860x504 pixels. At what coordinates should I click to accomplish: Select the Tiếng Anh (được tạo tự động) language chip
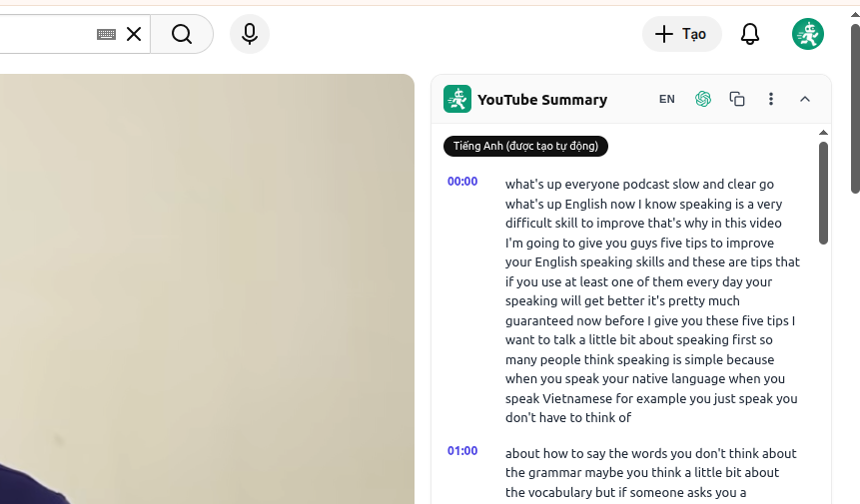click(x=525, y=147)
